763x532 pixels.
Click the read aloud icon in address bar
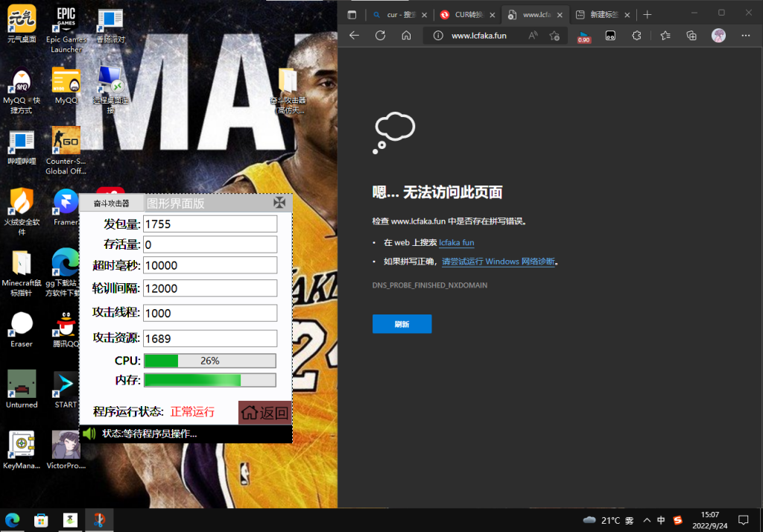[533, 35]
